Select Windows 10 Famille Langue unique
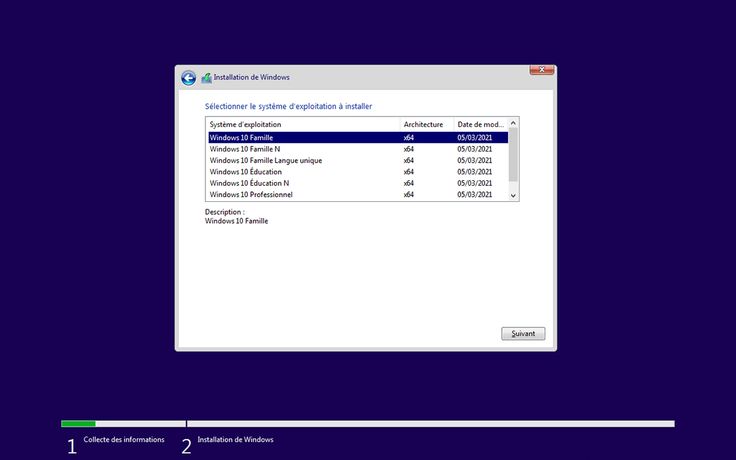Viewport: 736px width, 460px height. pyautogui.click(x=358, y=160)
